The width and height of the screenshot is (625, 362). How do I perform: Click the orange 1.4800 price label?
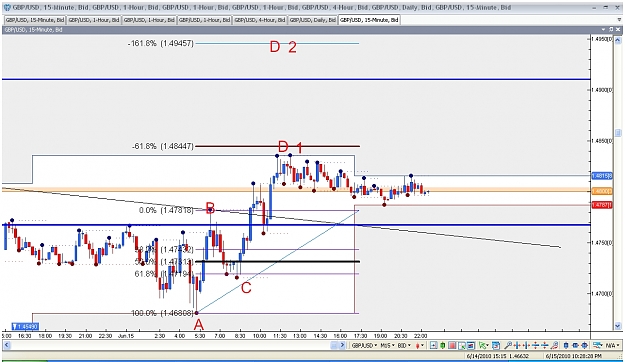click(601, 191)
